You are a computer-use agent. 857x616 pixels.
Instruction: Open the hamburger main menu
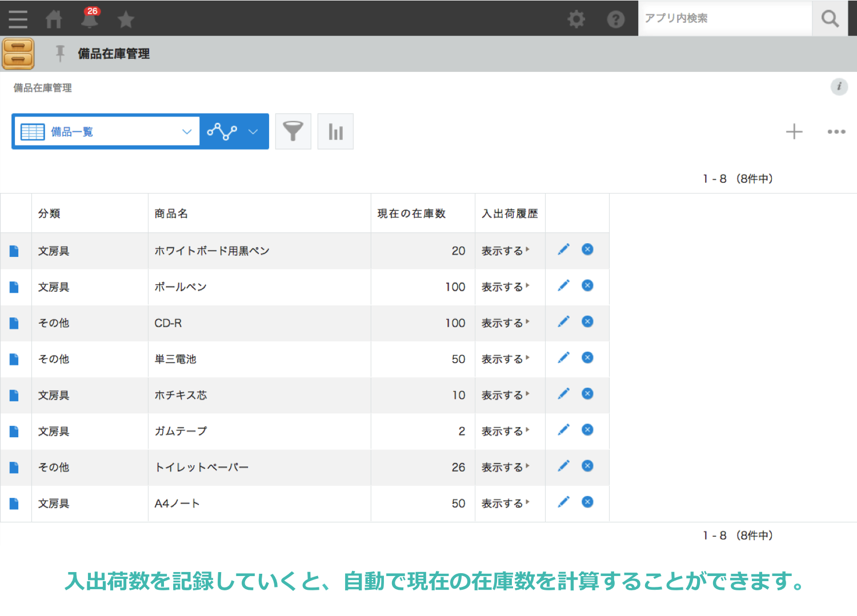18,19
